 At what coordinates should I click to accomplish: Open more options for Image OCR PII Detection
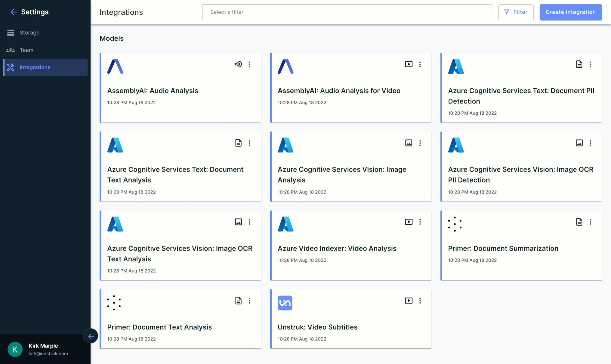[x=590, y=143]
